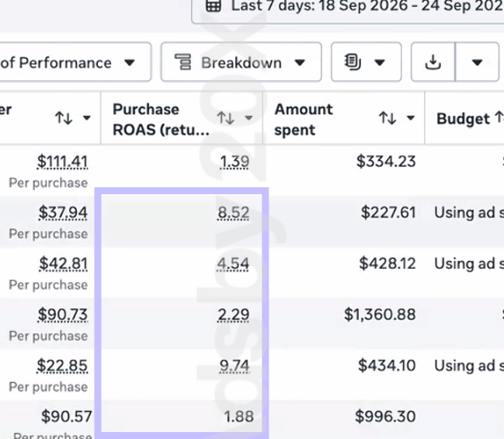
Task: Click 'Using ad s...' budget in the $227.61 row
Action: pyautogui.click(x=469, y=212)
